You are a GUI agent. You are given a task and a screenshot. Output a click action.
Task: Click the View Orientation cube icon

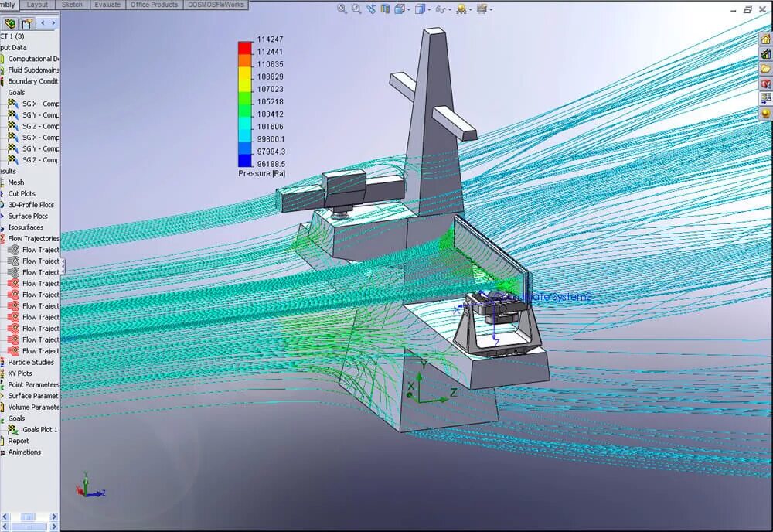tap(400, 9)
